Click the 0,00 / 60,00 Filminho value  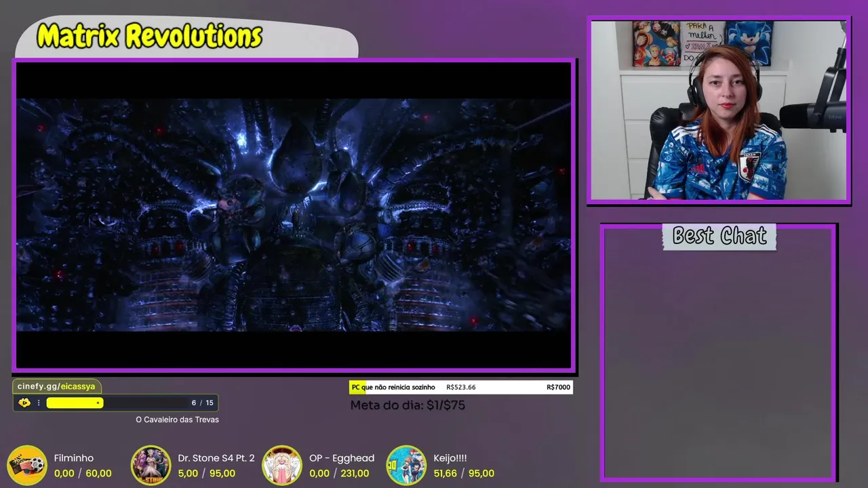click(83, 474)
